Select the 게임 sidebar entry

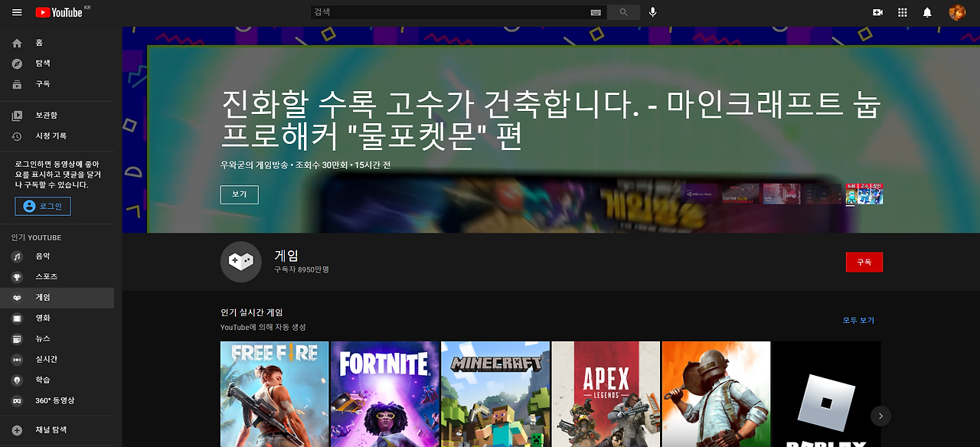tap(57, 298)
